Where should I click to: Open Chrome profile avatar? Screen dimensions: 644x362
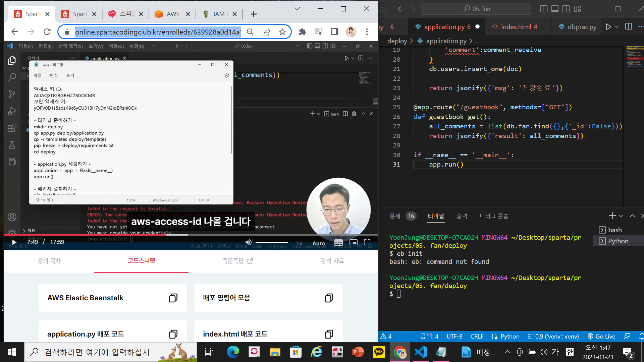[351, 32]
